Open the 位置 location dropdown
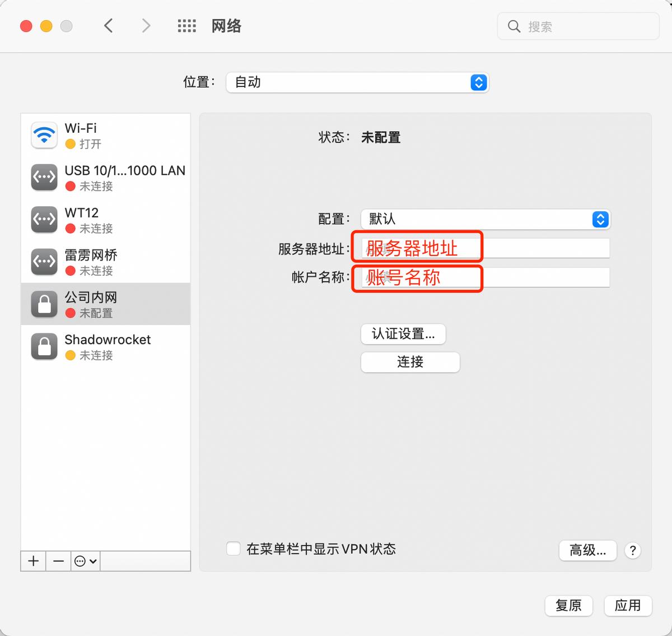 click(357, 82)
